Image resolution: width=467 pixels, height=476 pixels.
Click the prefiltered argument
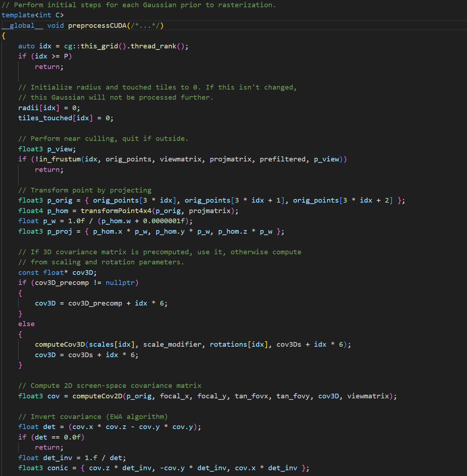[x=283, y=159]
